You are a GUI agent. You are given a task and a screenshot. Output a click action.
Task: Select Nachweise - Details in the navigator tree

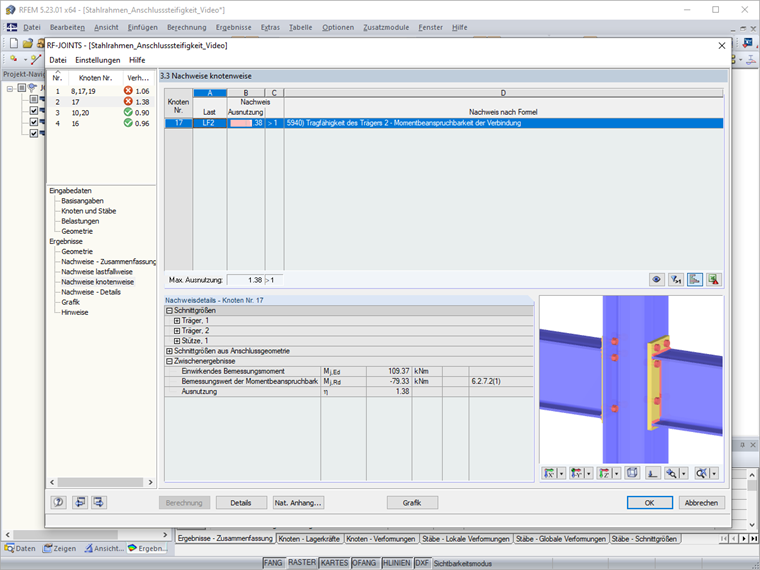pos(91,292)
